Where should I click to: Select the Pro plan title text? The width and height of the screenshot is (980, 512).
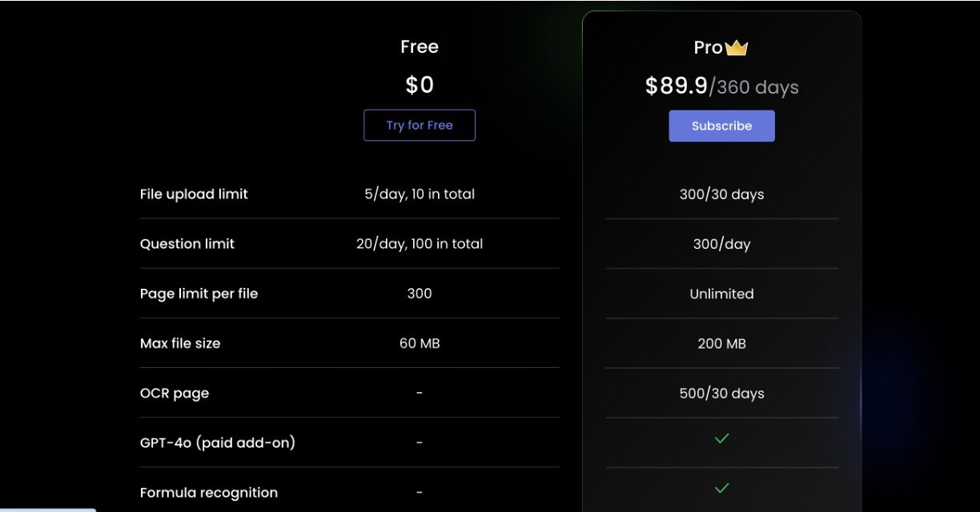[x=708, y=48]
